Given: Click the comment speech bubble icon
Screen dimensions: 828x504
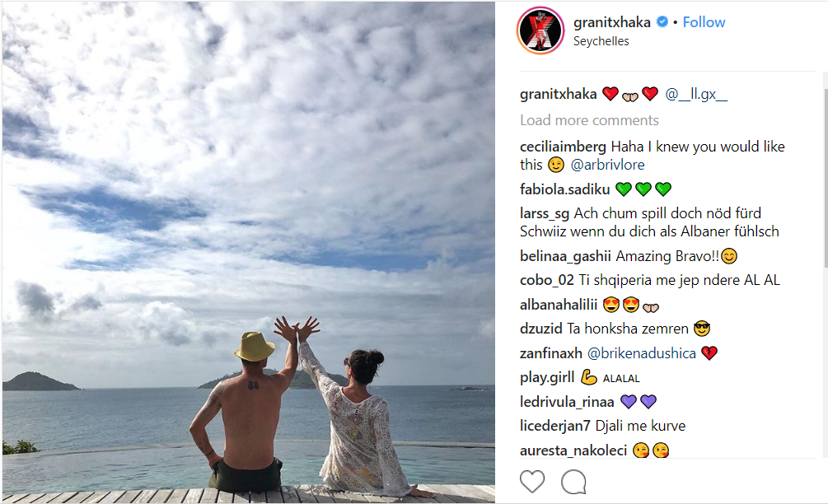Looking at the screenshot, I should point(573,482).
